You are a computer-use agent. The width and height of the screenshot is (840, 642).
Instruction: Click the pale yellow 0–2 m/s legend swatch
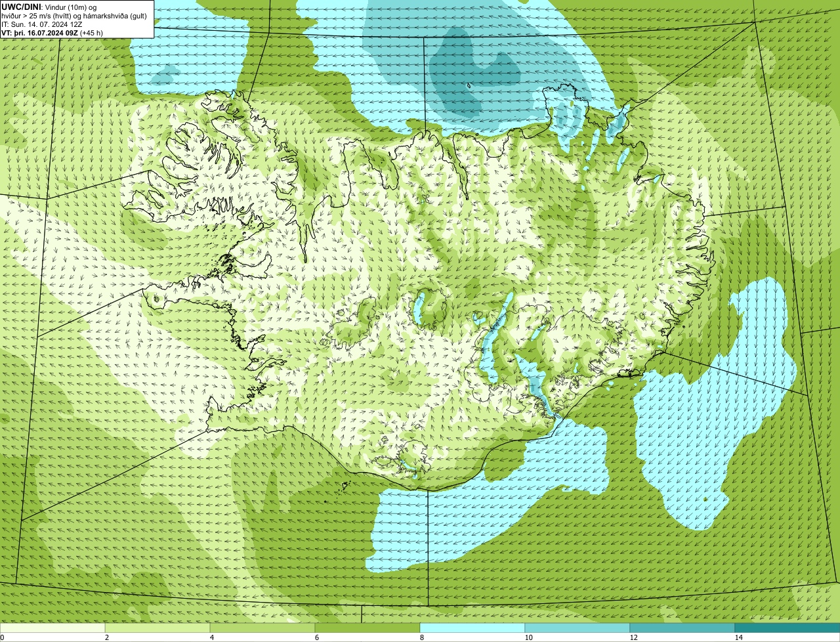tap(52, 628)
